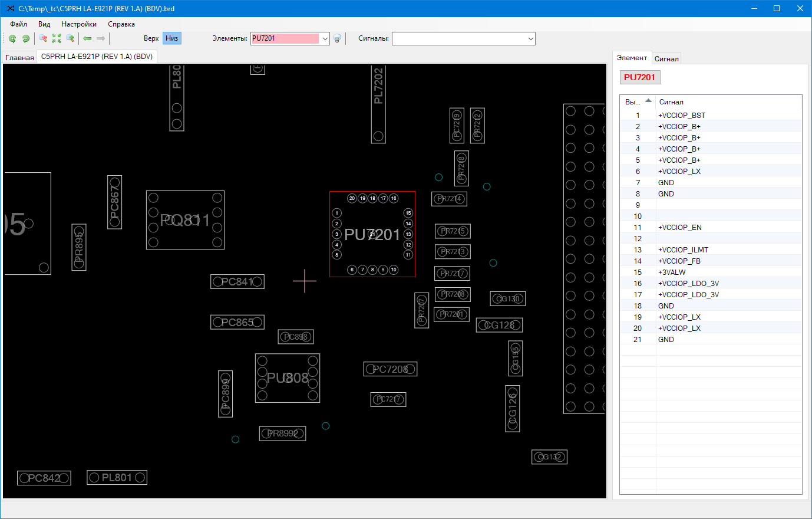The width and height of the screenshot is (812, 519).
Task: Switch to the Сигнал tab
Action: point(666,58)
